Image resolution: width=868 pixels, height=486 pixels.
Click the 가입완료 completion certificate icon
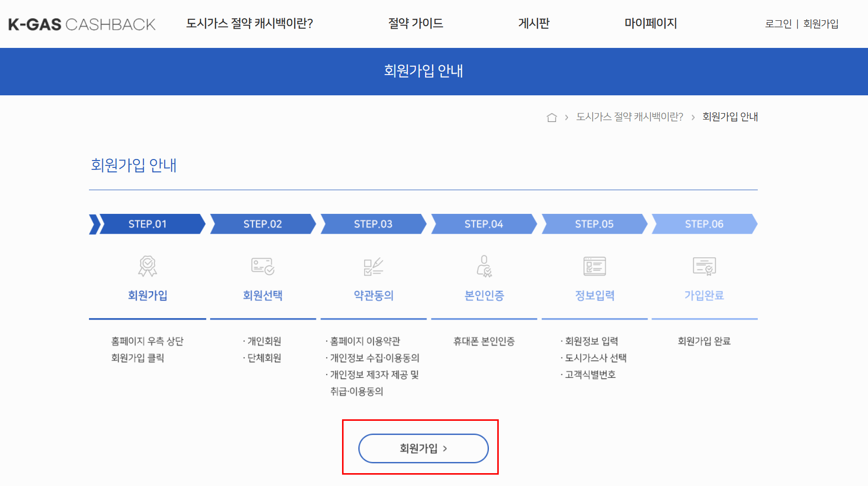tap(705, 266)
